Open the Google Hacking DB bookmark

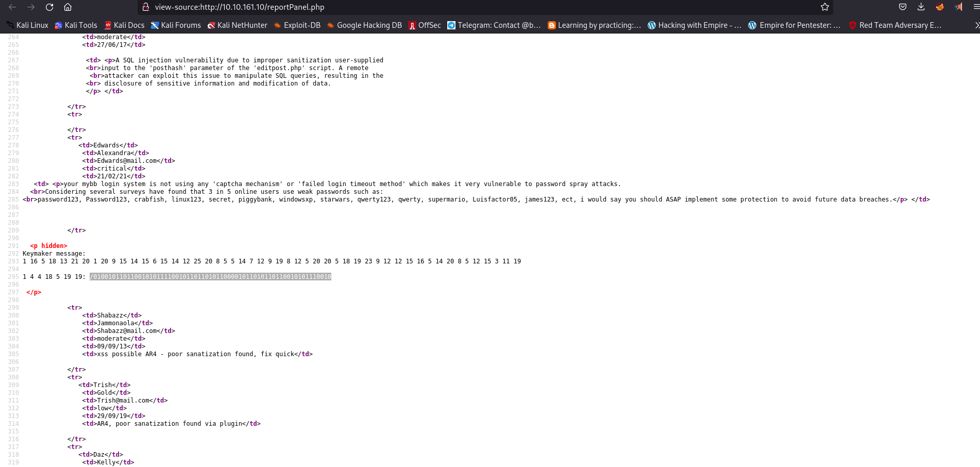tap(364, 25)
